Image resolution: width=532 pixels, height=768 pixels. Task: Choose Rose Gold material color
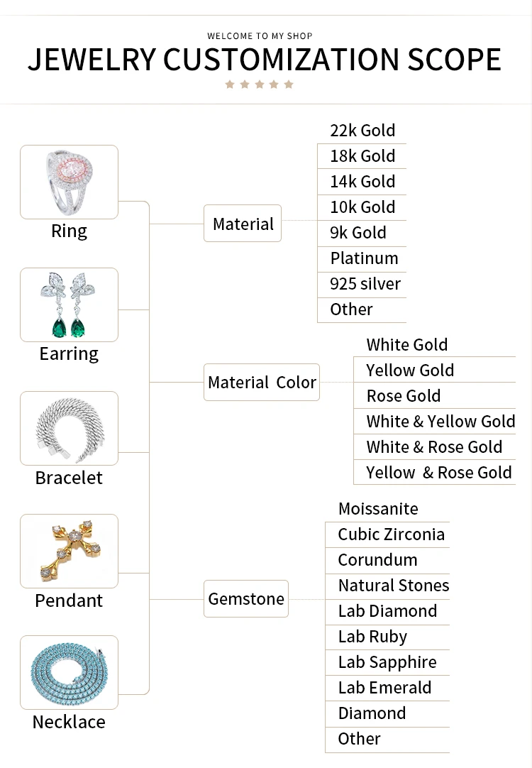(403, 396)
